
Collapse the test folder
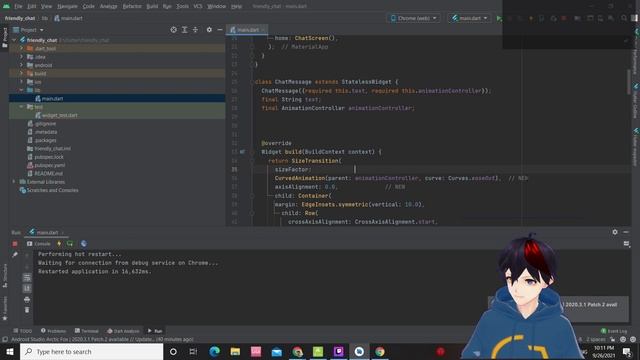(22, 107)
